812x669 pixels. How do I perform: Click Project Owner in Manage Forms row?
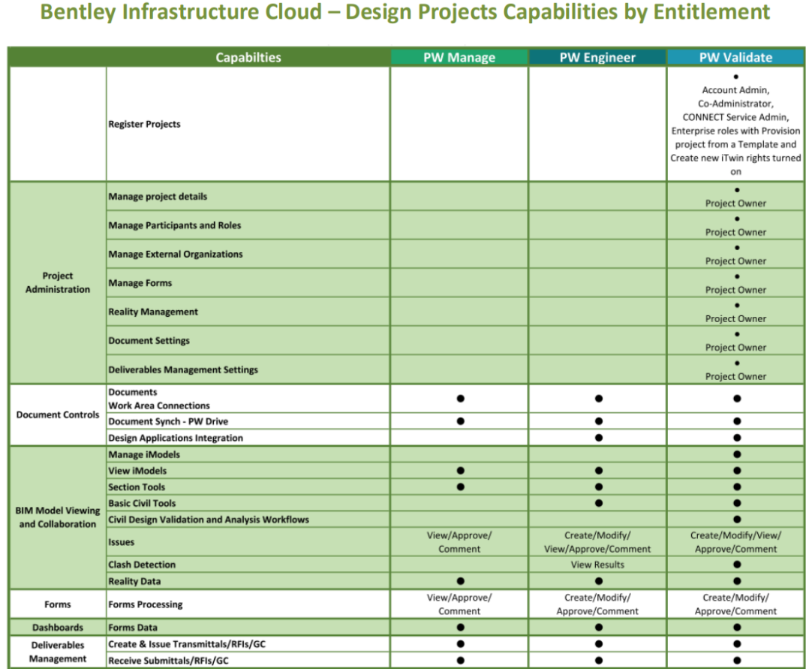pyautogui.click(x=735, y=290)
